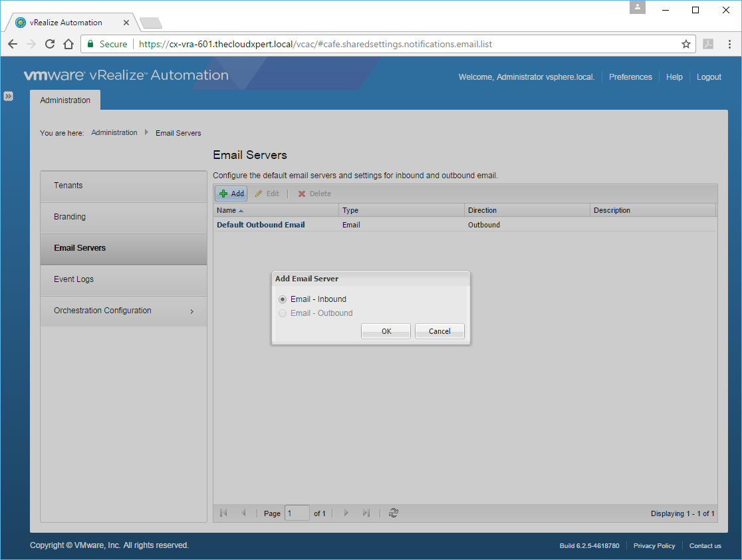This screenshot has width=742, height=560.
Task: Click the Page number input field
Action: [297, 513]
